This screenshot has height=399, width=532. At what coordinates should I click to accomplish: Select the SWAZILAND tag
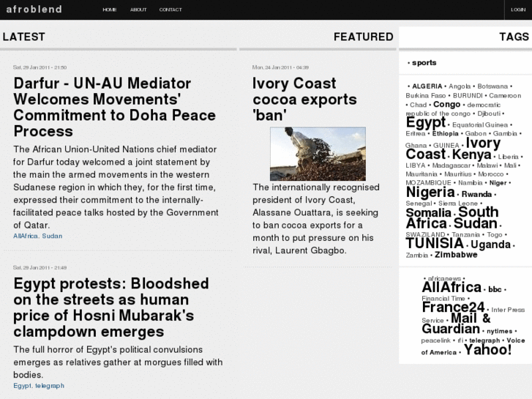pyautogui.click(x=425, y=235)
